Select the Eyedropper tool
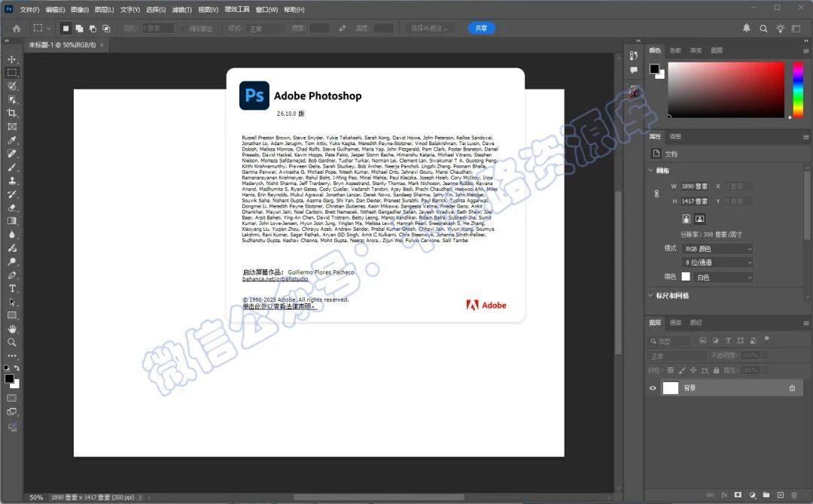Screen dimensions: 813x504 point(12,140)
